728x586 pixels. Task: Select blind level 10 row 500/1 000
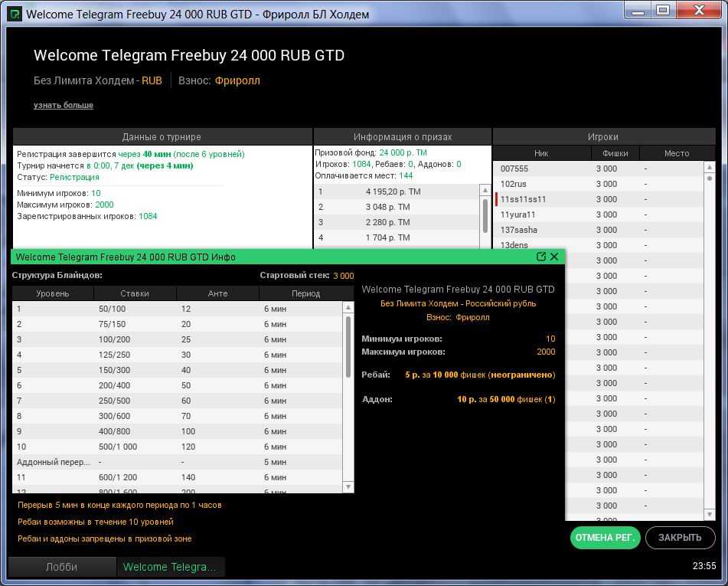pos(178,447)
